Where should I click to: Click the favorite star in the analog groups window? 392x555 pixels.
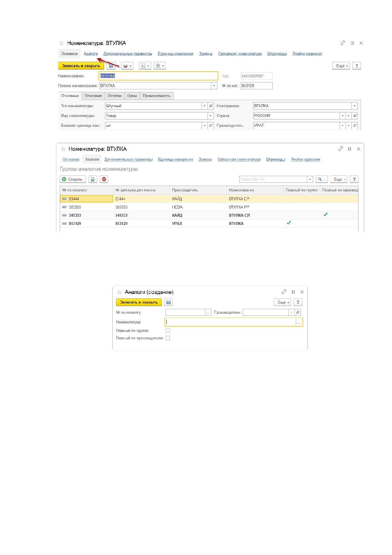click(63, 149)
